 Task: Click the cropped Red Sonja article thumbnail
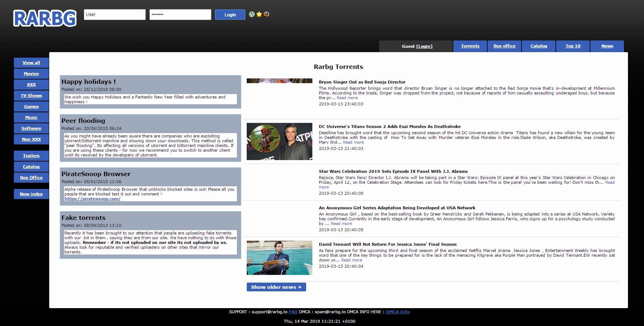click(x=280, y=81)
